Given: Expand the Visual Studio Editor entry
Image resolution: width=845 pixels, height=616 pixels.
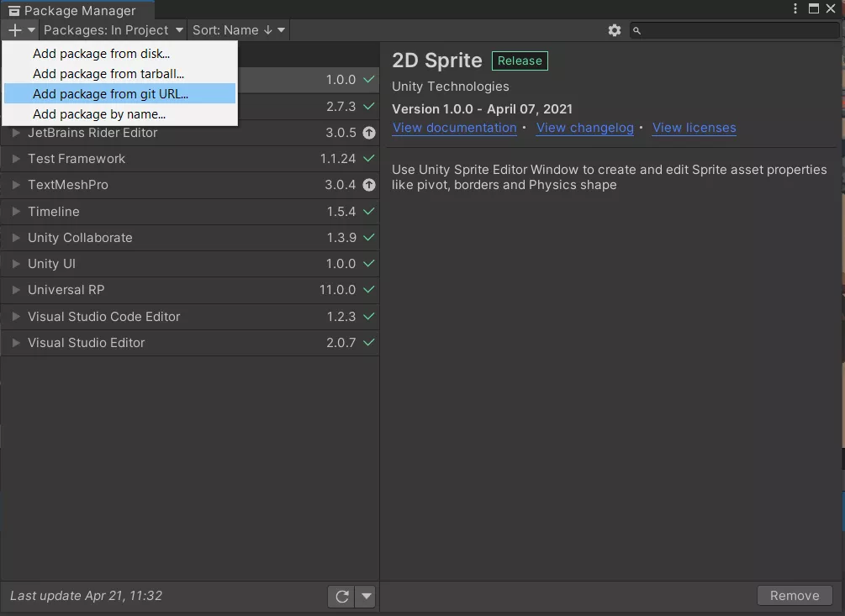Looking at the screenshot, I should coord(16,343).
